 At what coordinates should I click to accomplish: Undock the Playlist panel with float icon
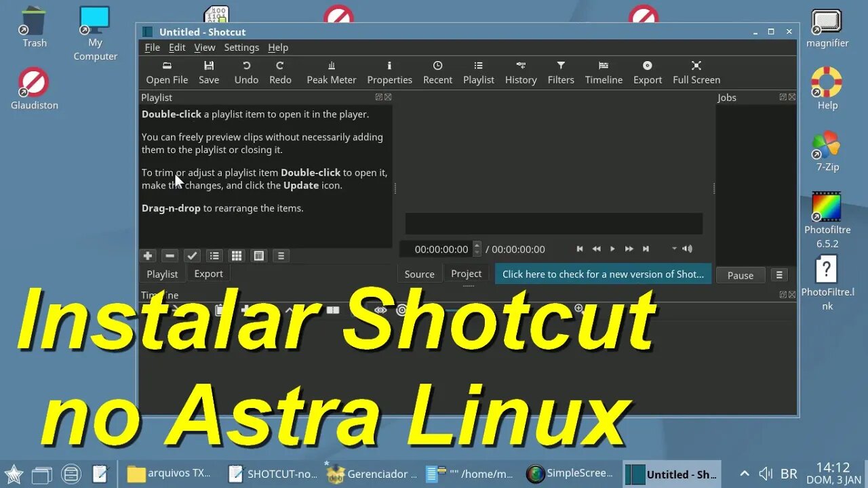[x=379, y=97]
